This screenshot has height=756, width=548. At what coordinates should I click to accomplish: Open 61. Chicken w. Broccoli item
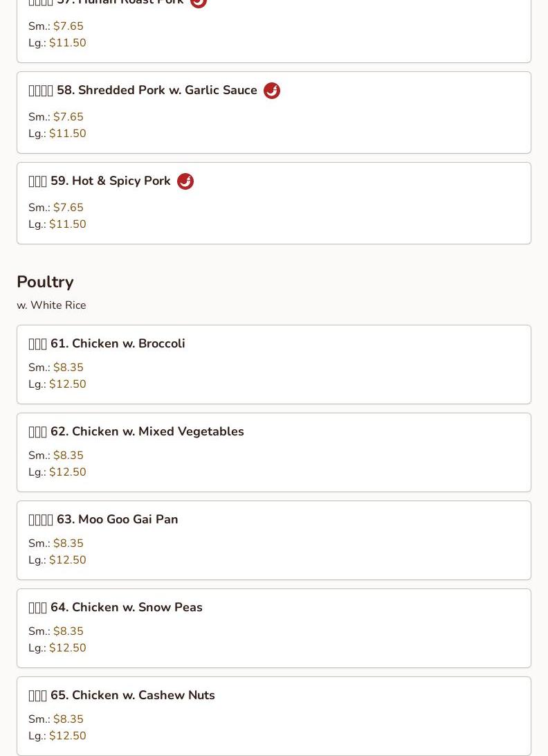[x=274, y=364]
